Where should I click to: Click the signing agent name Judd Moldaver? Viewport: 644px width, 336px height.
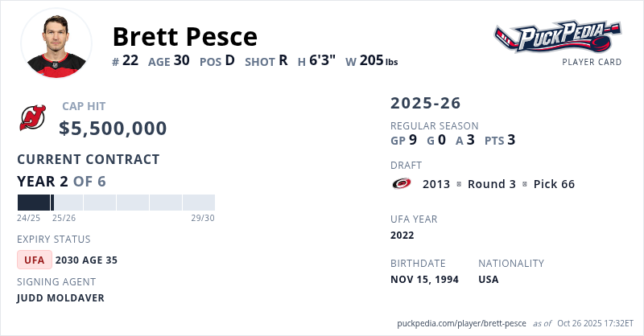pyautogui.click(x=60, y=298)
